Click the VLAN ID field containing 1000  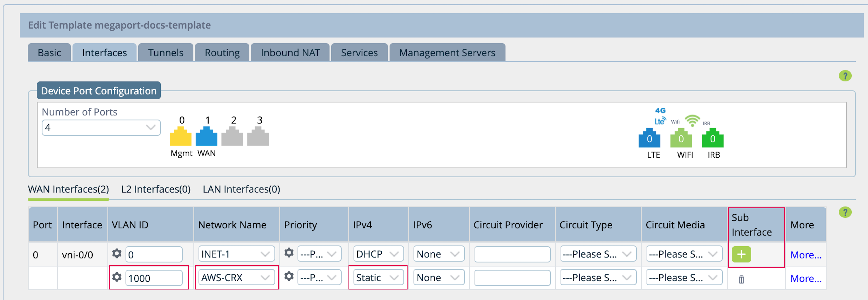[154, 278]
